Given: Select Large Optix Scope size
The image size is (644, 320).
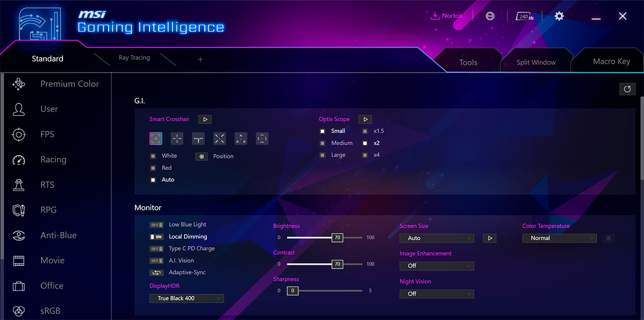Looking at the screenshot, I should (x=323, y=155).
